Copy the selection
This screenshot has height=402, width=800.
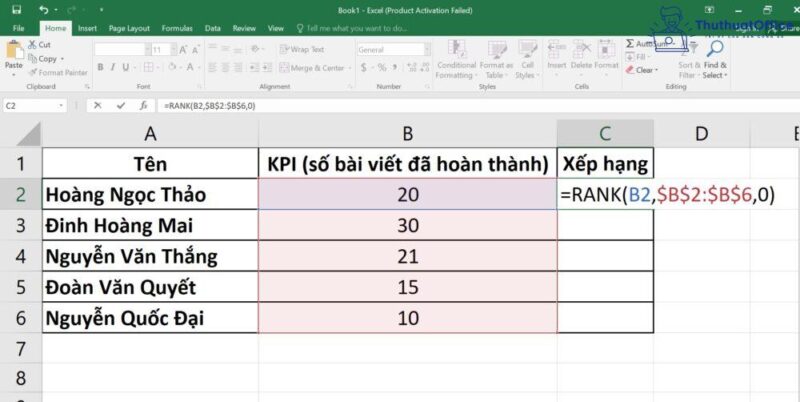point(46,59)
